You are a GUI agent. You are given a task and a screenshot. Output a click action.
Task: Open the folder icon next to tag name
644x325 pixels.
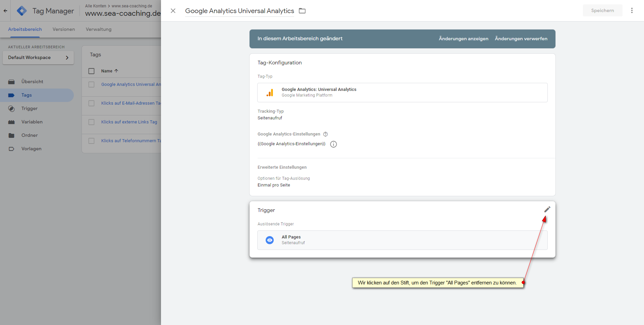(x=302, y=11)
